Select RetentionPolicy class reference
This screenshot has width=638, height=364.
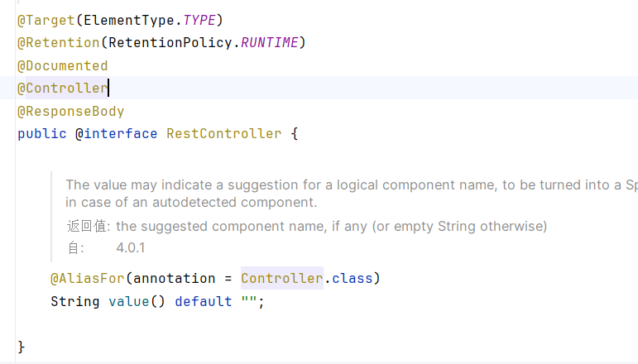point(170,43)
